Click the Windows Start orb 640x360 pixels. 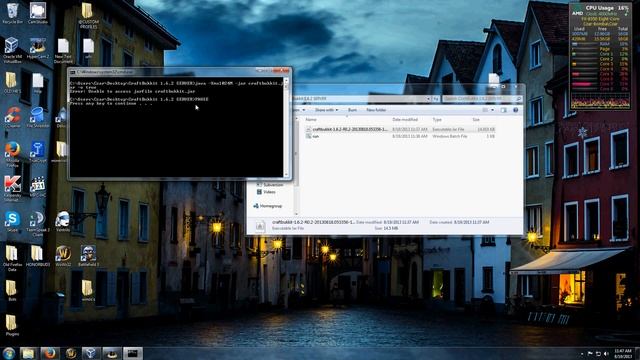pos(9,353)
